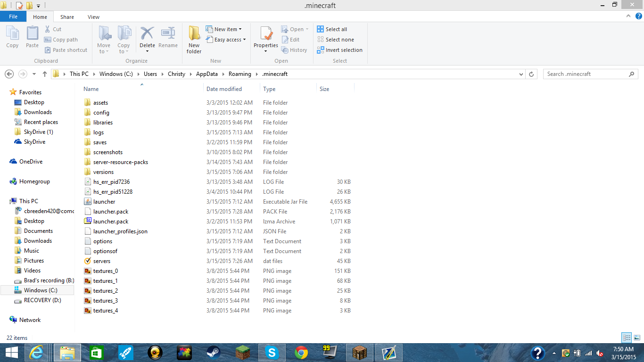Switch to the View ribbon tab

point(93,17)
